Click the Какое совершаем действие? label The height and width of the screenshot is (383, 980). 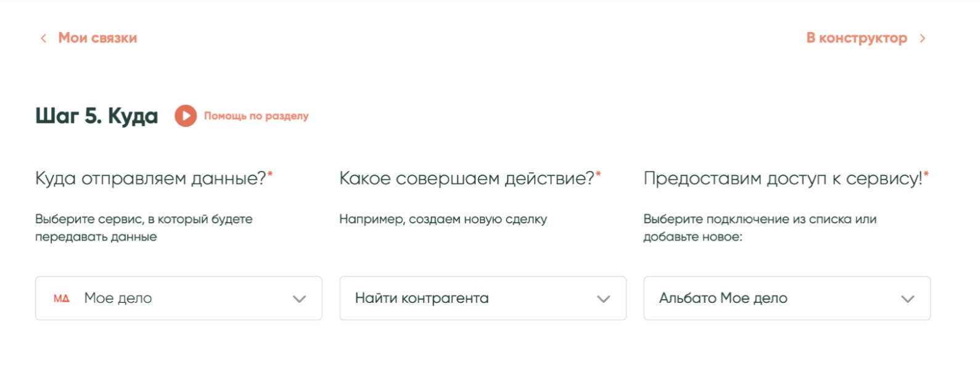pyautogui.click(x=467, y=179)
